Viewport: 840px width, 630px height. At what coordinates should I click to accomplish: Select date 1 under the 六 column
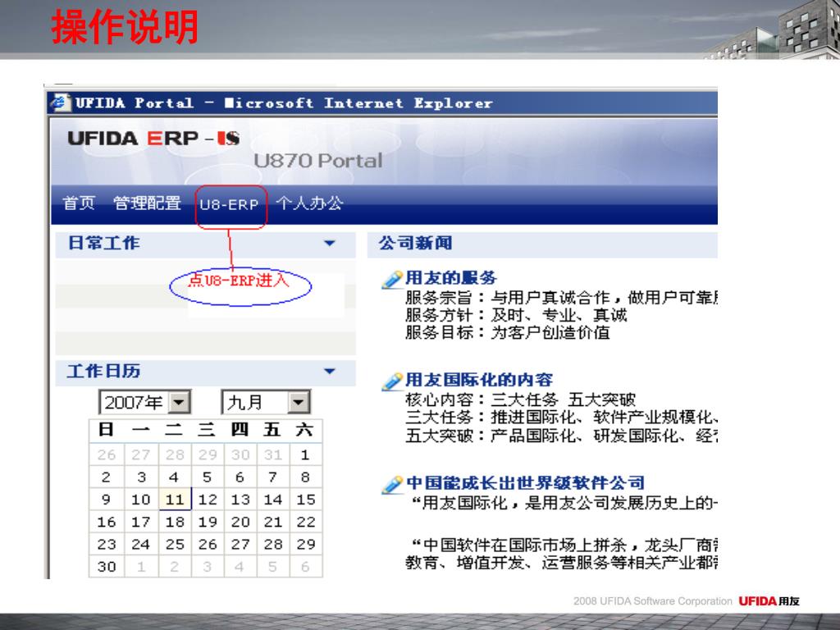pos(305,454)
